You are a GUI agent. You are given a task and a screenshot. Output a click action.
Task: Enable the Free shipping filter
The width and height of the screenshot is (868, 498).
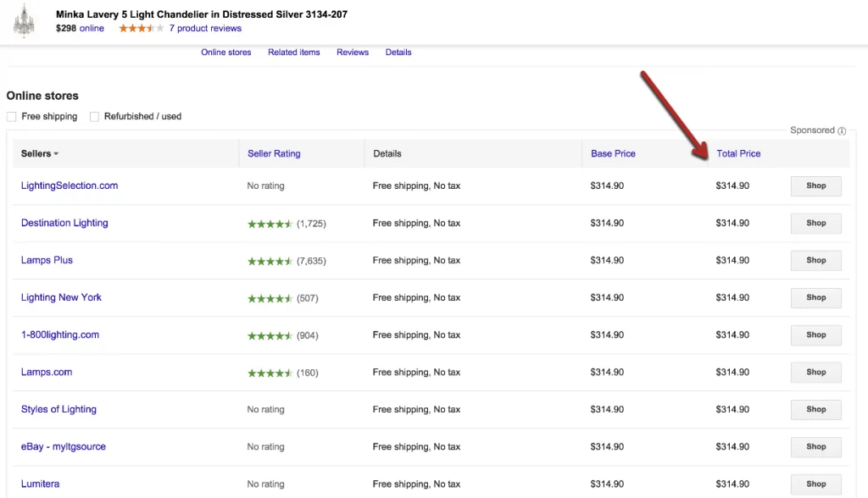tap(10, 116)
